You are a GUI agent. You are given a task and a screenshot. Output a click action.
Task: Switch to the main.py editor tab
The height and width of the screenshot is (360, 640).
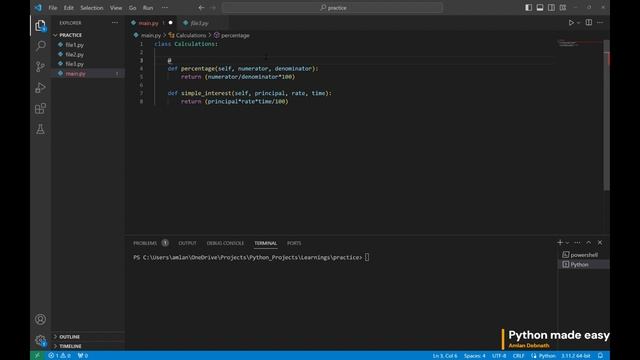[151, 23]
